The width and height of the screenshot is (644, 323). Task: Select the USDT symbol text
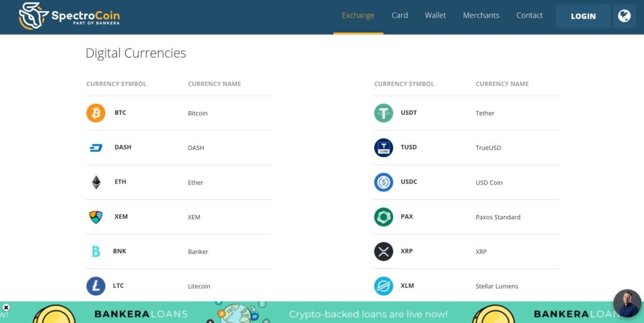[409, 112]
